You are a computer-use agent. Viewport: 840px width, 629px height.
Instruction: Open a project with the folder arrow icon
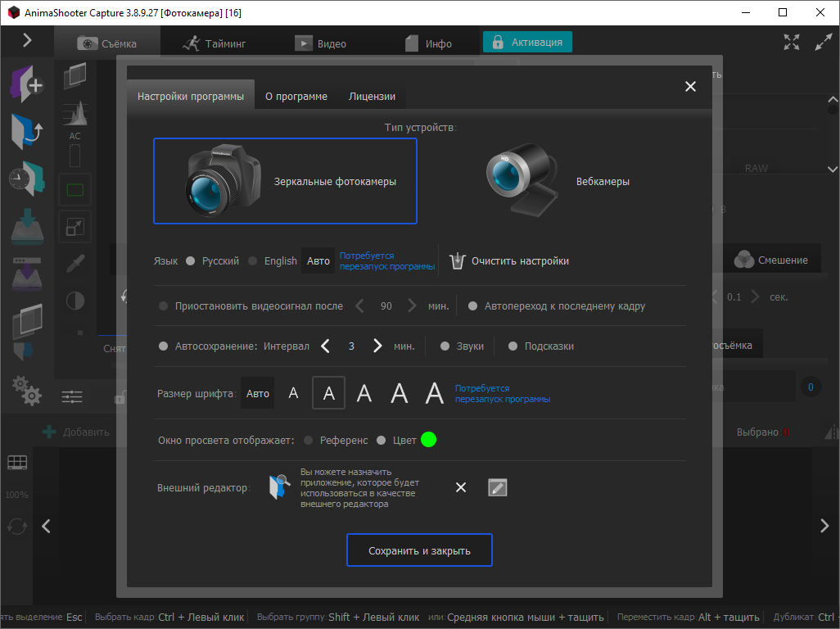coord(27,131)
